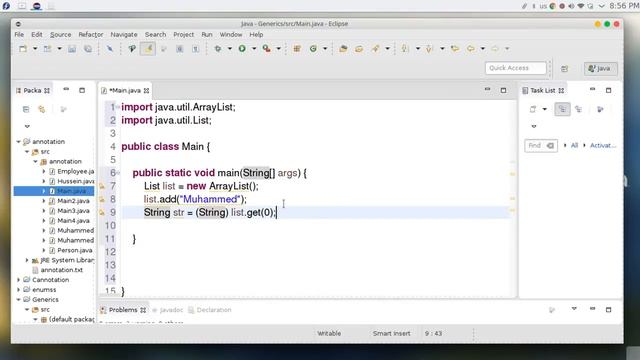
Task: Toggle Show Whitespace Characters
Action: point(196,49)
